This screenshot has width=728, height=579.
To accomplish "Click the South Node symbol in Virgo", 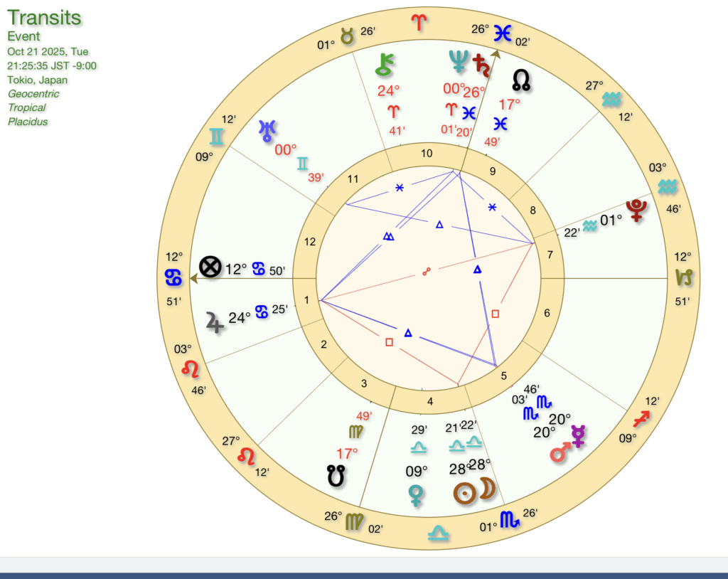I will [x=336, y=476].
